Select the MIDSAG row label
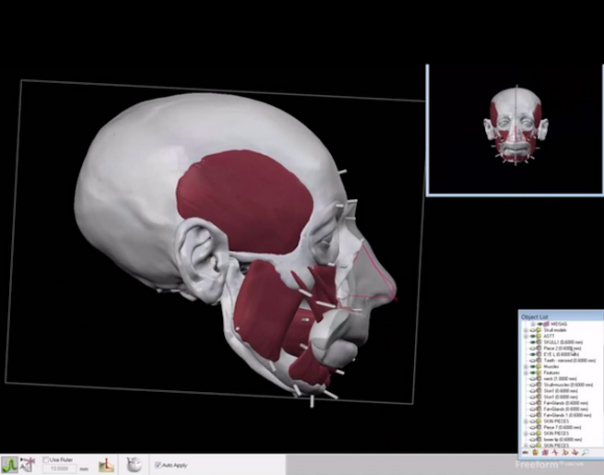This screenshot has height=475, width=604. (559, 324)
